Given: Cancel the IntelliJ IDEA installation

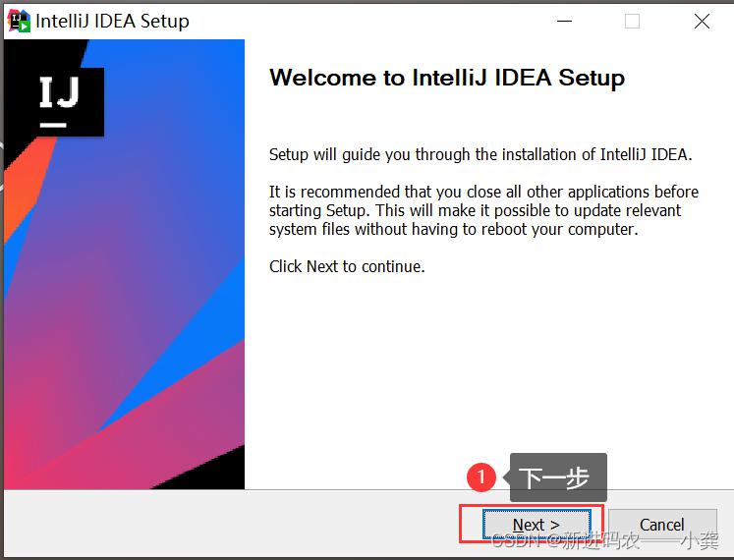Looking at the screenshot, I should [662, 525].
